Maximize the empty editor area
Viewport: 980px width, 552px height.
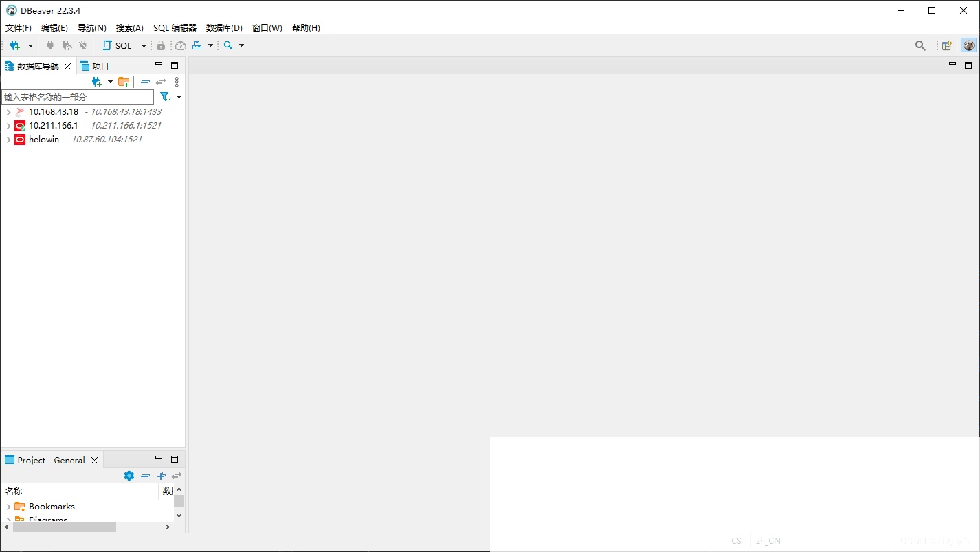click(968, 65)
